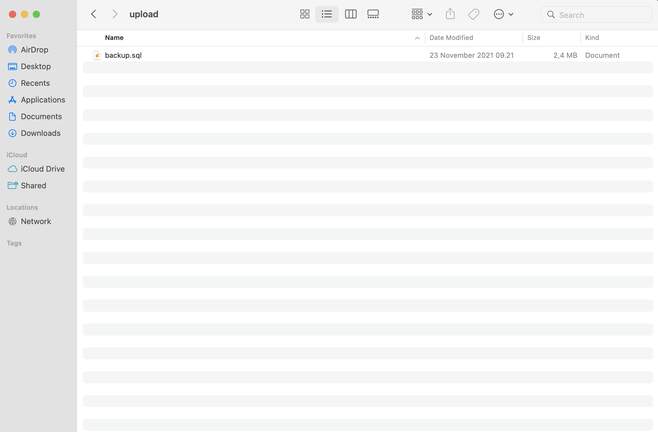Viewport: 658px width, 432px height.
Task: Switch to column view
Action: click(x=351, y=14)
